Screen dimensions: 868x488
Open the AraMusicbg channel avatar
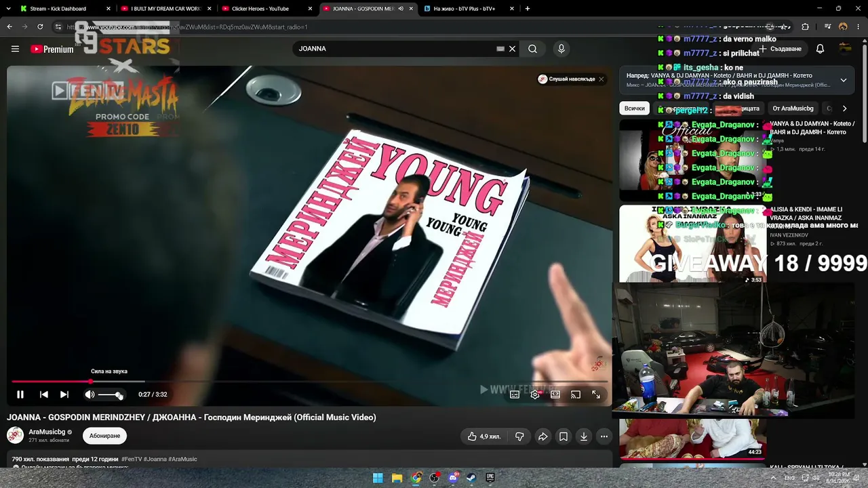pyautogui.click(x=15, y=435)
